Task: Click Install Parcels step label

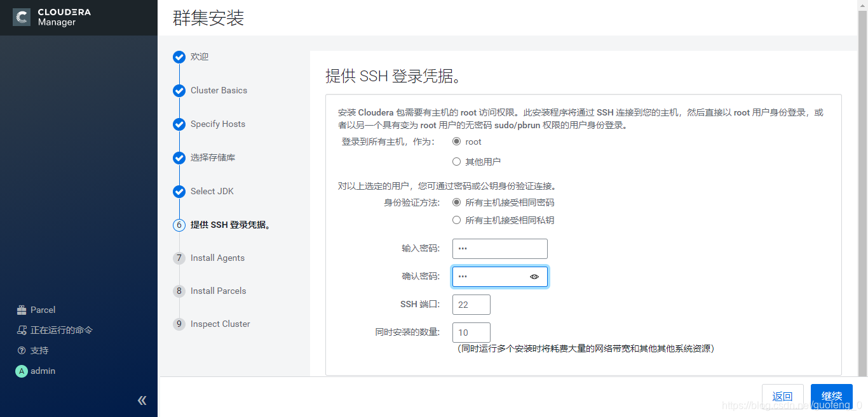Action: tap(219, 291)
